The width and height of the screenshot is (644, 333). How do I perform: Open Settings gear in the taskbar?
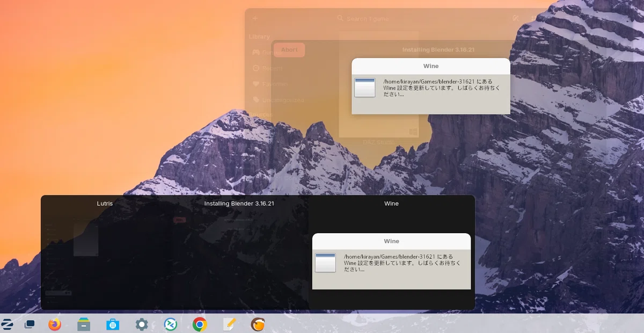tap(142, 324)
